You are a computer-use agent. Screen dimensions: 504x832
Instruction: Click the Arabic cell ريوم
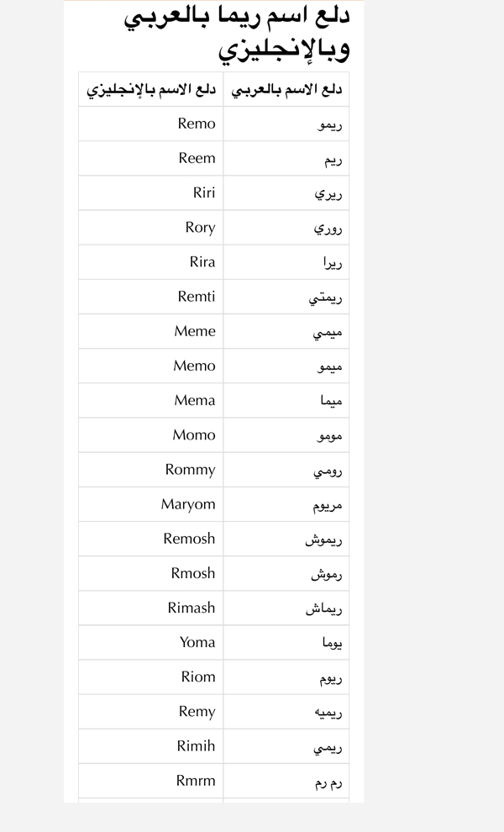point(286,677)
